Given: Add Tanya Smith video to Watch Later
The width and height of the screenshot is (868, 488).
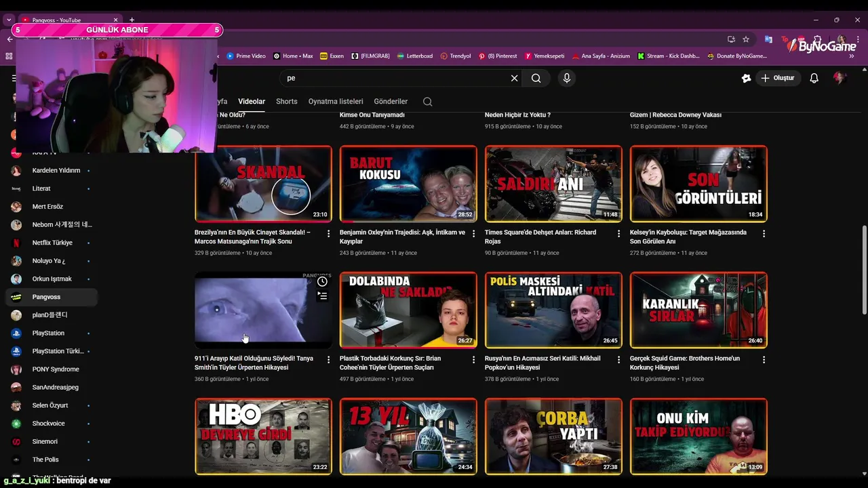Looking at the screenshot, I should pyautogui.click(x=322, y=281).
